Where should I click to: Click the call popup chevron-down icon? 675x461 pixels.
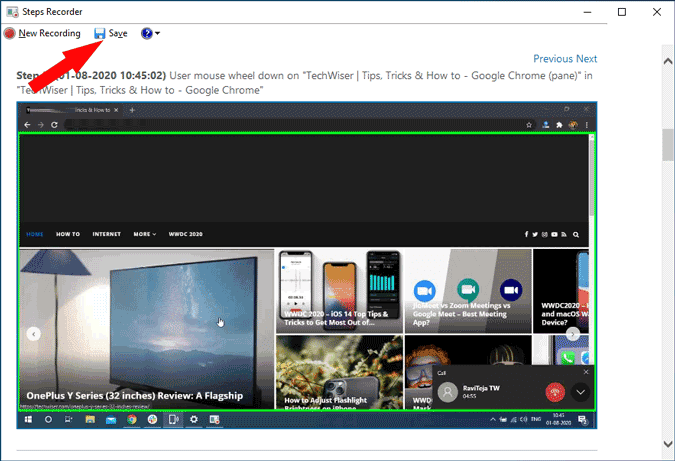pos(580,392)
